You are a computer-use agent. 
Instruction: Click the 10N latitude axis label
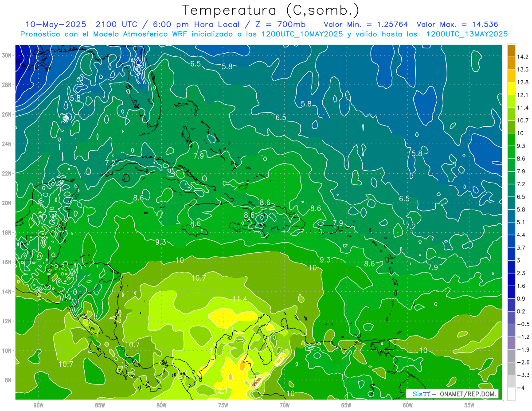pyautogui.click(x=8, y=351)
